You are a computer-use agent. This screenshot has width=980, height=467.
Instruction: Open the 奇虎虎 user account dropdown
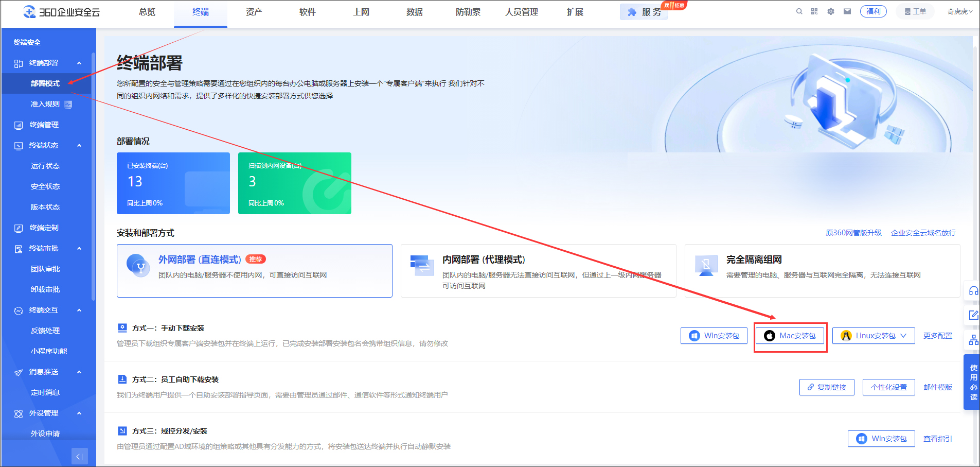tap(960, 11)
